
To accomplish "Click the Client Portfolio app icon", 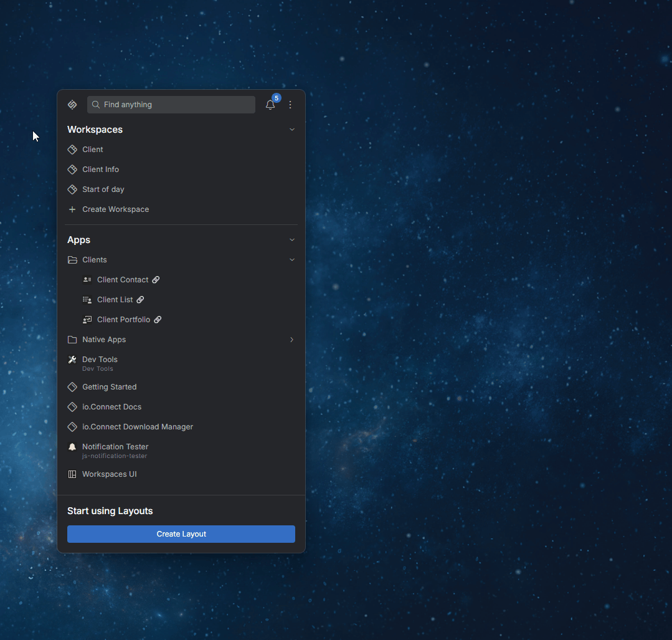I will 87,320.
